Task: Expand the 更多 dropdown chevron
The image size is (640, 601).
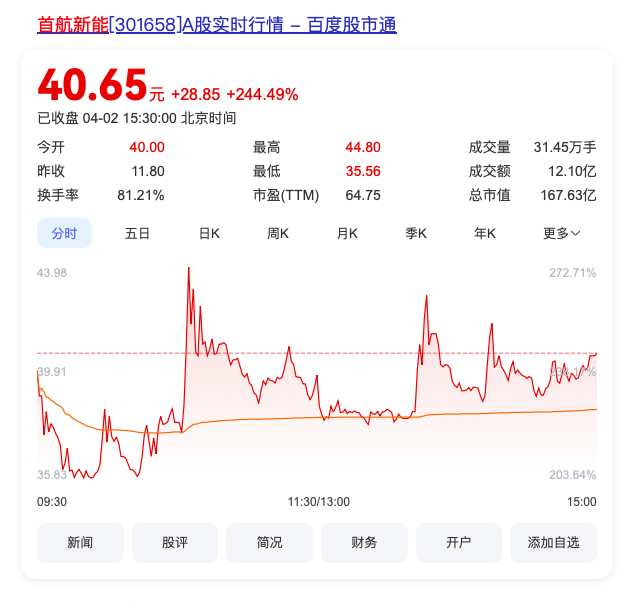Action: coord(576,234)
